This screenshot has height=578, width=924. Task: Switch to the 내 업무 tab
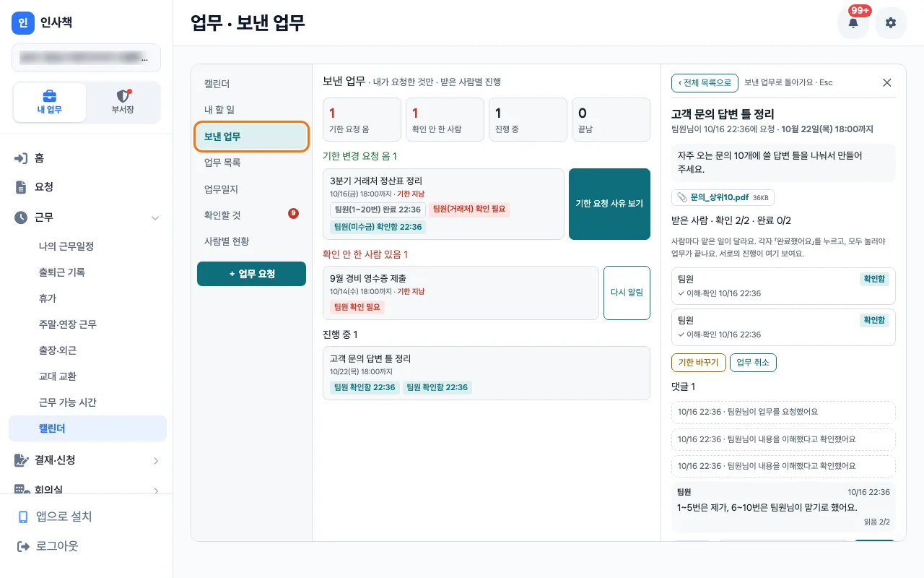(50, 103)
